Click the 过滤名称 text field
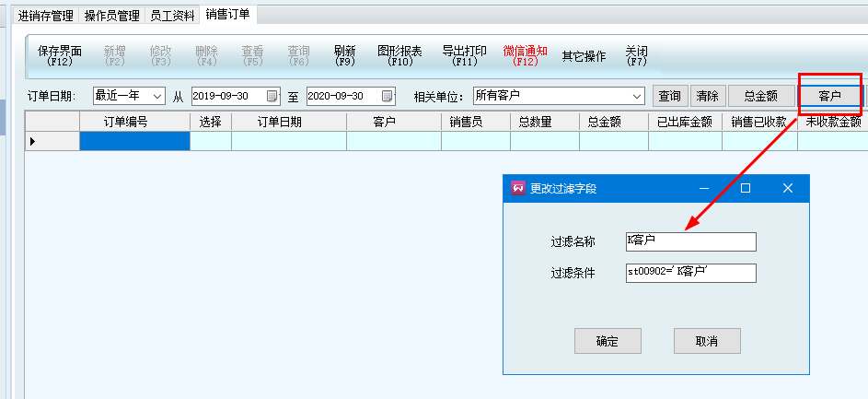Screen dimensions: 868x399 (690, 241)
